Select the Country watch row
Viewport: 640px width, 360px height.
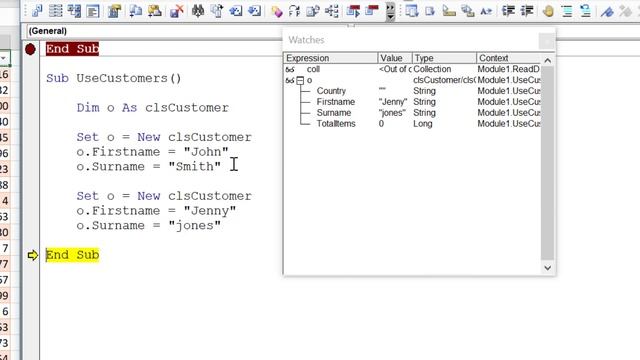click(412, 91)
